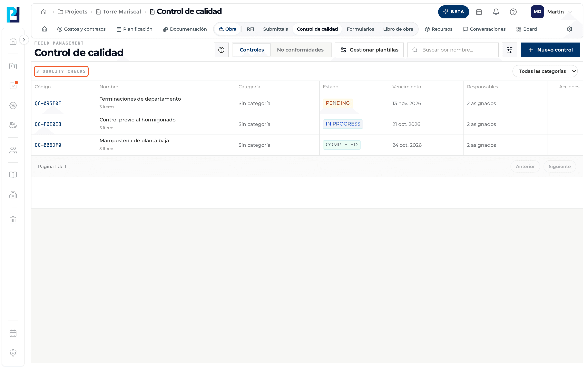This screenshot has height=368, width=588.
Task: Open control code QC-F6E0E8
Action: [x=48, y=124]
